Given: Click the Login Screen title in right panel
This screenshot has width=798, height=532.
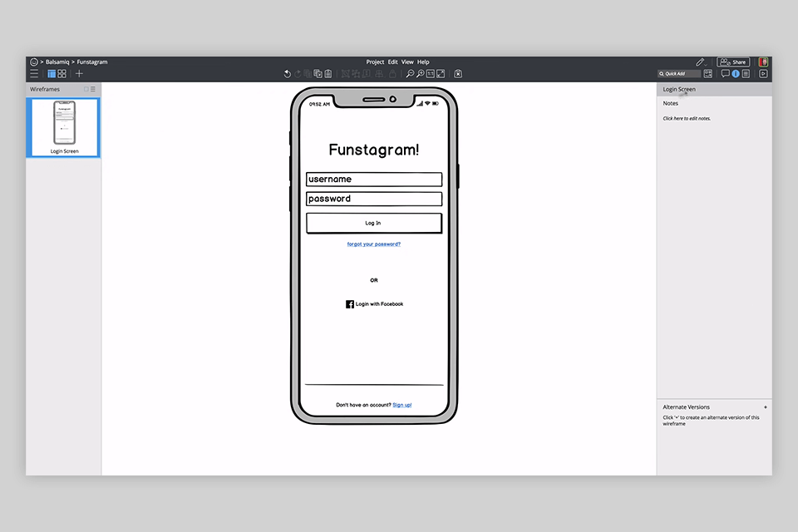Looking at the screenshot, I should pyautogui.click(x=679, y=89).
